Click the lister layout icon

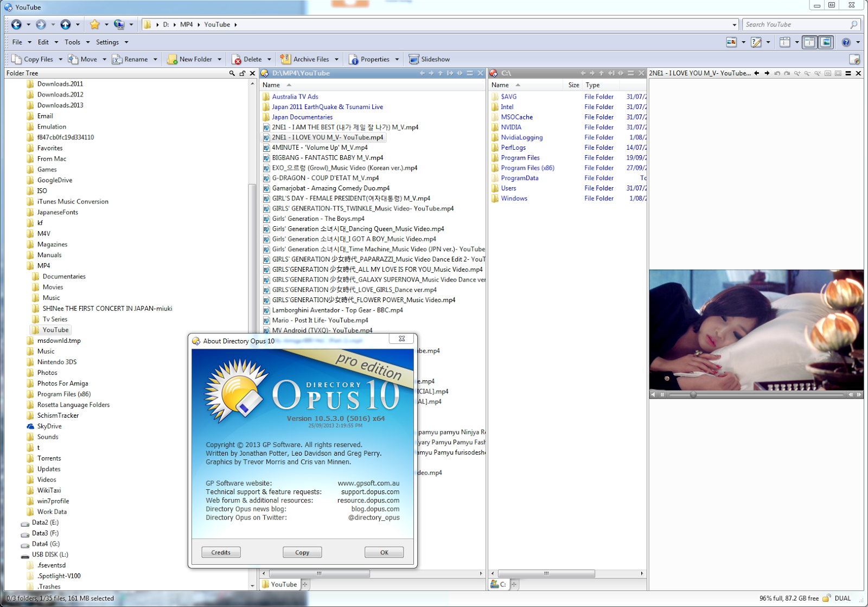click(x=784, y=42)
